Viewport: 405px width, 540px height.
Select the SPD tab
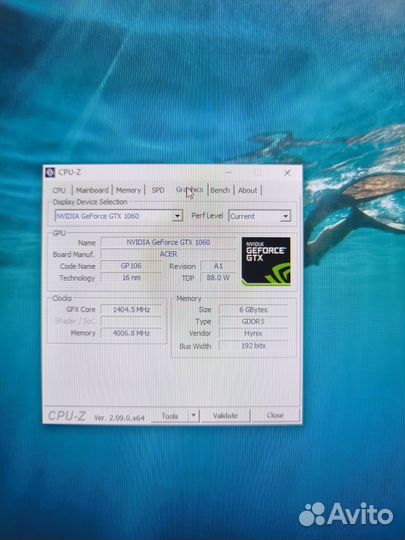point(158,190)
